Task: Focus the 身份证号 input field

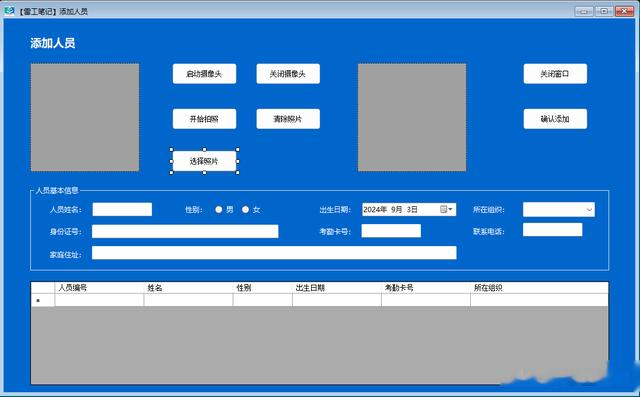Action: click(185, 231)
